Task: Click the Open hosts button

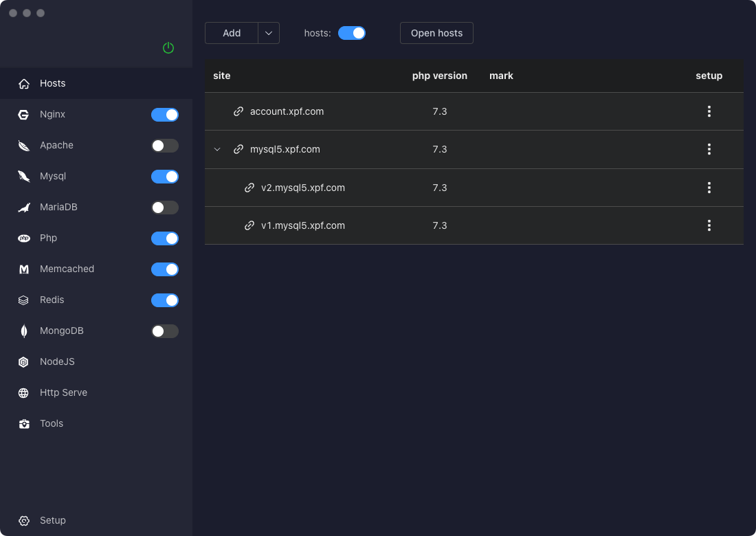Action: [436, 33]
